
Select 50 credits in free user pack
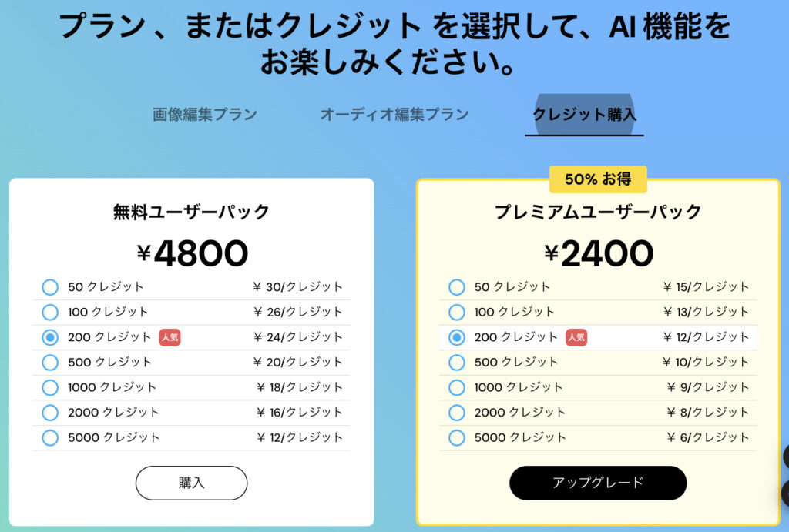click(x=50, y=287)
